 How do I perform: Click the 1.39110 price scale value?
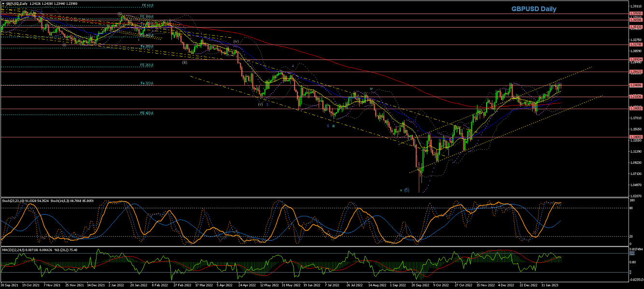point(635,6)
